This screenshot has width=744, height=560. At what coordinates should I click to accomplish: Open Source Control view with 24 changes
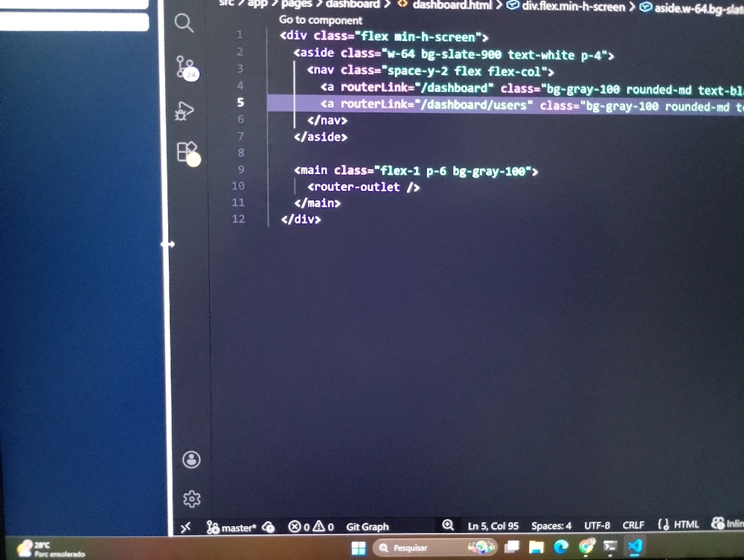(185, 67)
